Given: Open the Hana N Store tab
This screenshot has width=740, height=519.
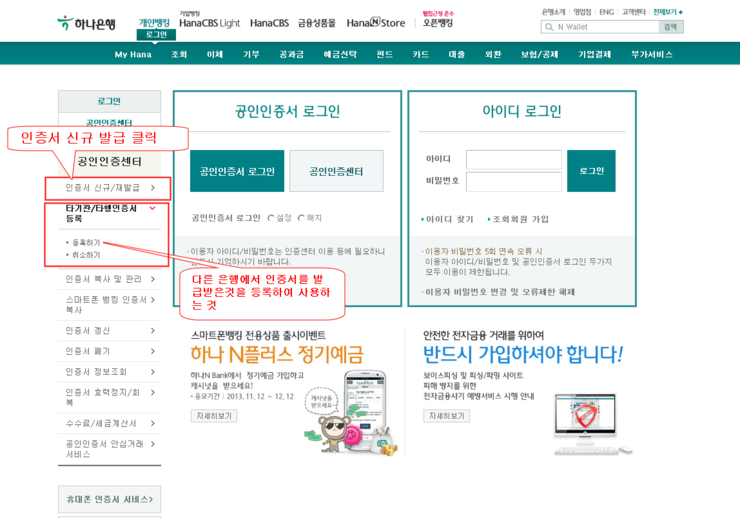Looking at the screenshot, I should click(376, 23).
